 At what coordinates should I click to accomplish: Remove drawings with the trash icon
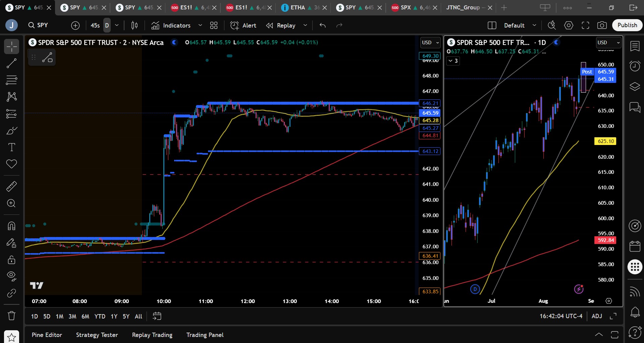point(11,315)
